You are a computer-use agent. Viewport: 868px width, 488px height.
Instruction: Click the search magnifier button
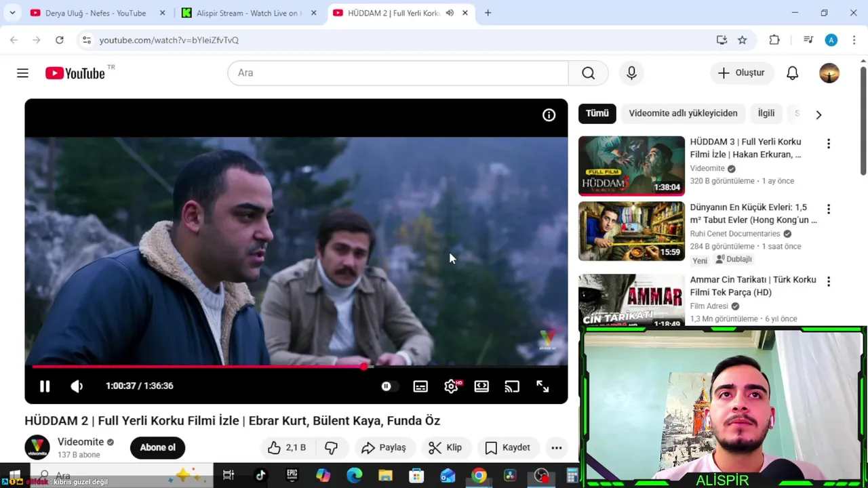click(x=588, y=73)
